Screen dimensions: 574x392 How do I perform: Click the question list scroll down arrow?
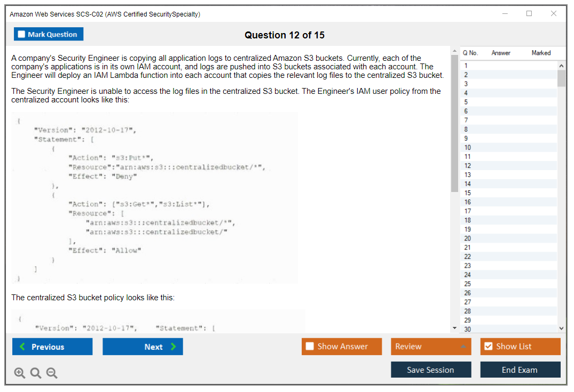coord(561,329)
